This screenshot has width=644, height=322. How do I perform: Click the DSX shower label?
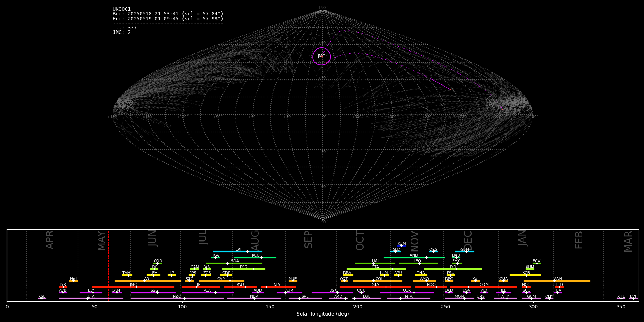(333, 291)
